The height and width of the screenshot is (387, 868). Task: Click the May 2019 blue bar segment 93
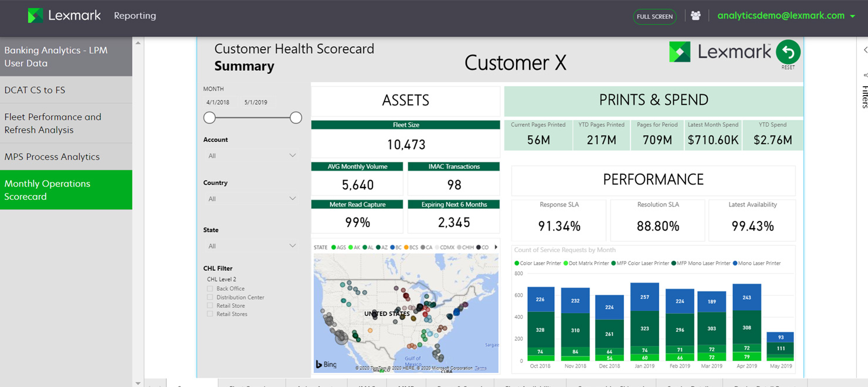point(781,337)
